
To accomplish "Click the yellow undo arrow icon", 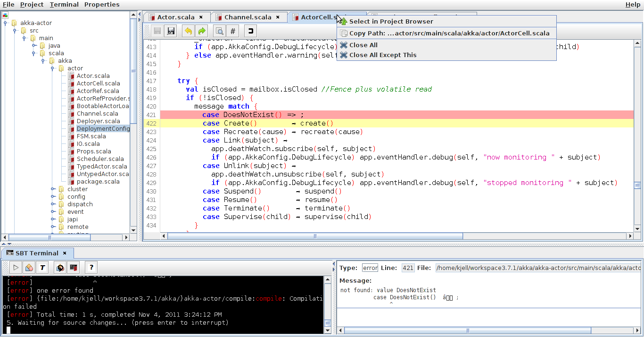I will (188, 31).
